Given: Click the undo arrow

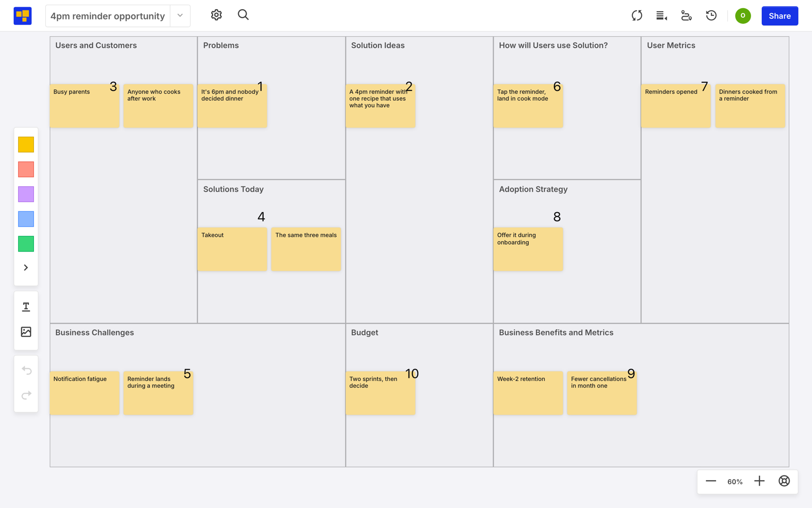Looking at the screenshot, I should click(26, 370).
